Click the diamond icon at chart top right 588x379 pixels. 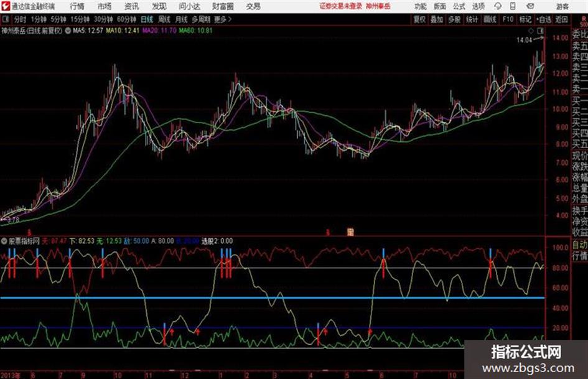click(531, 30)
